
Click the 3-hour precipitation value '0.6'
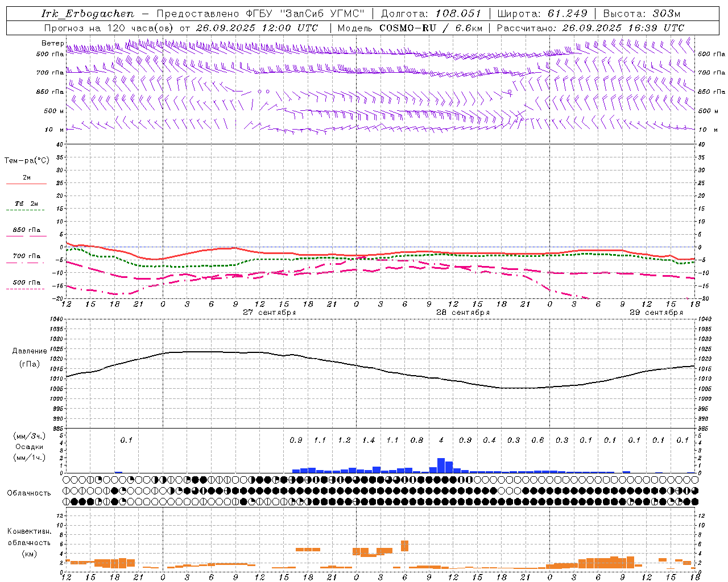click(x=537, y=440)
